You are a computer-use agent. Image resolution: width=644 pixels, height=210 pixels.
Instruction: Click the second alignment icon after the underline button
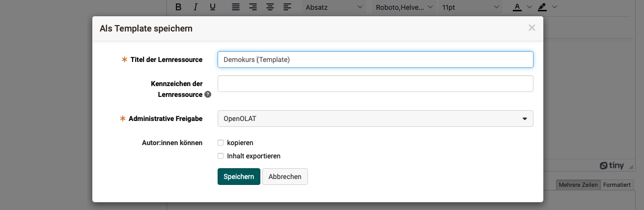pos(253,7)
